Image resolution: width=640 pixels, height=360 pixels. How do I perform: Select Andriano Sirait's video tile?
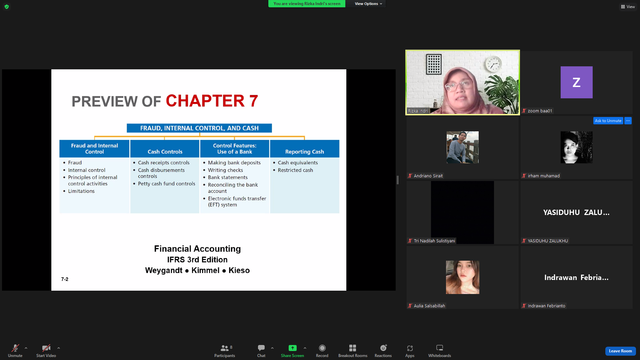(x=462, y=147)
